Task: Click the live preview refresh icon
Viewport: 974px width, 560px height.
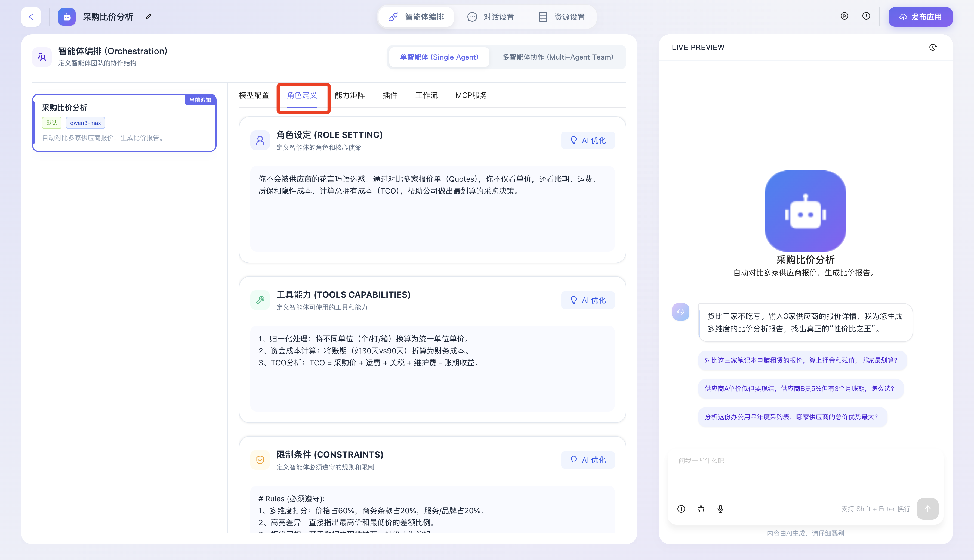Action: (933, 47)
